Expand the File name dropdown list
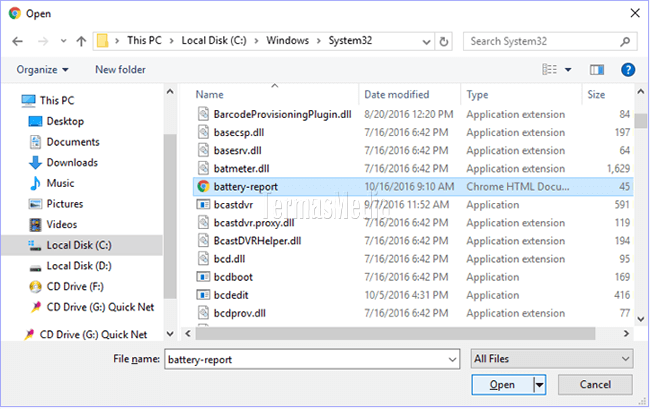The height and width of the screenshot is (409, 650). 452,360
